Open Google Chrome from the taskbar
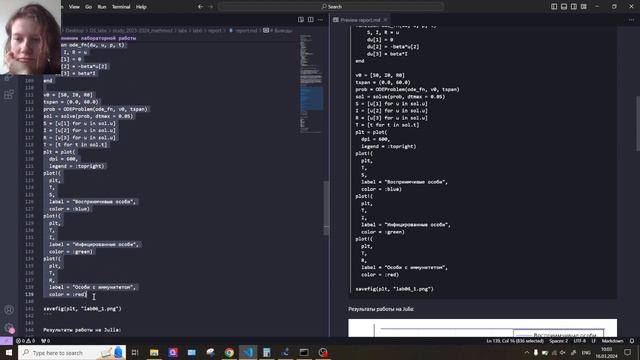Viewport: 640px width, 360px height. (x=229, y=352)
